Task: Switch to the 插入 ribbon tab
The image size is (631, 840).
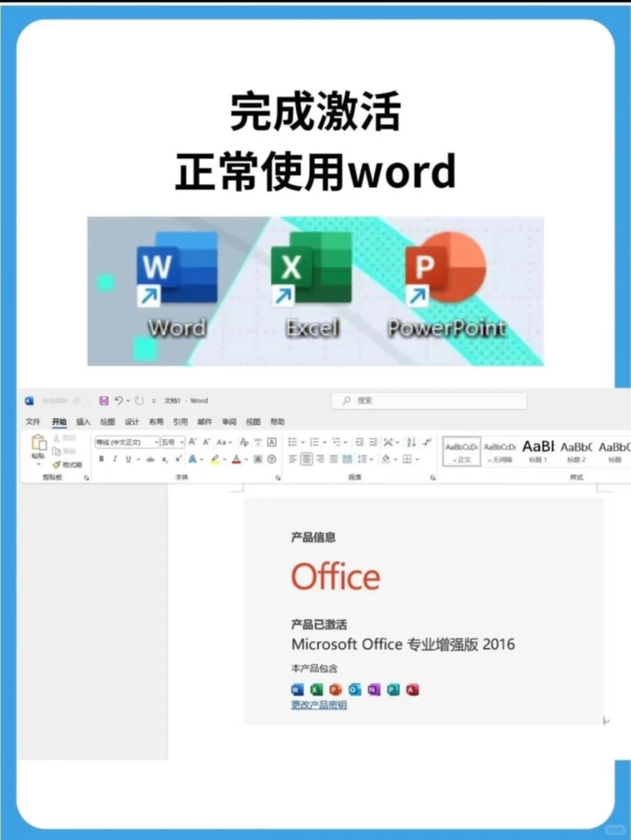Action: click(x=83, y=421)
